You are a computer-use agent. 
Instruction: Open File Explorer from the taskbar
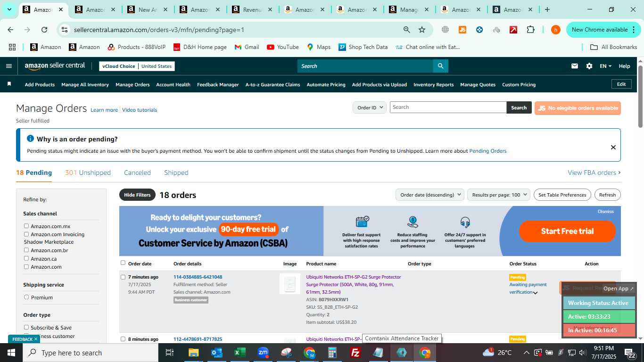click(194, 353)
